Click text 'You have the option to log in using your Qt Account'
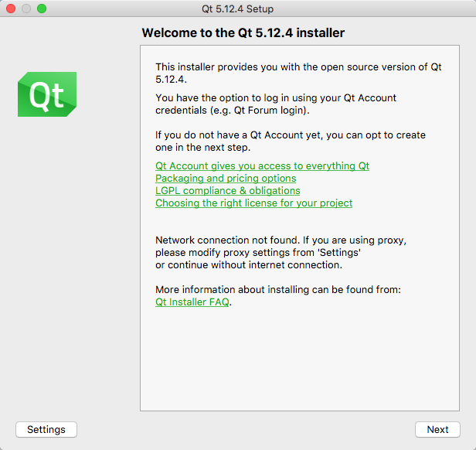Viewport: 476px width, 450px height. point(276,98)
